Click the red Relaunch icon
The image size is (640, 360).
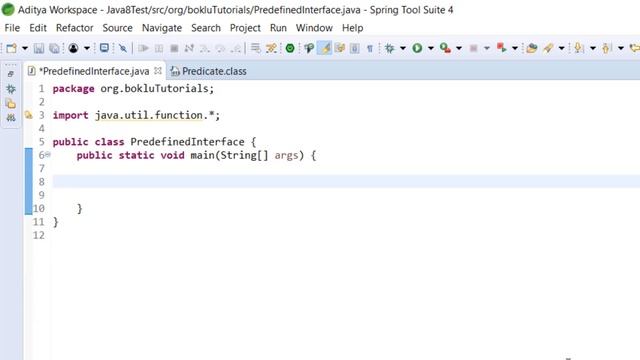502,48
